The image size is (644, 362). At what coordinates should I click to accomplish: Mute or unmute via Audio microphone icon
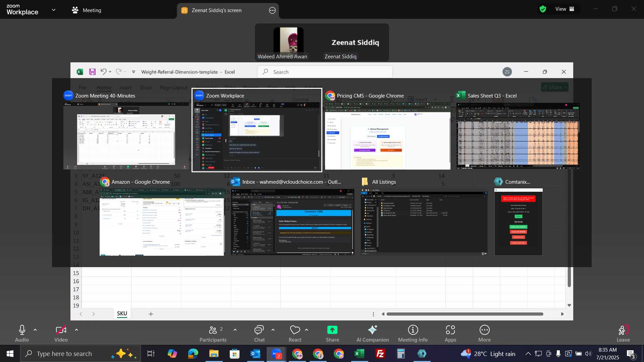22,330
